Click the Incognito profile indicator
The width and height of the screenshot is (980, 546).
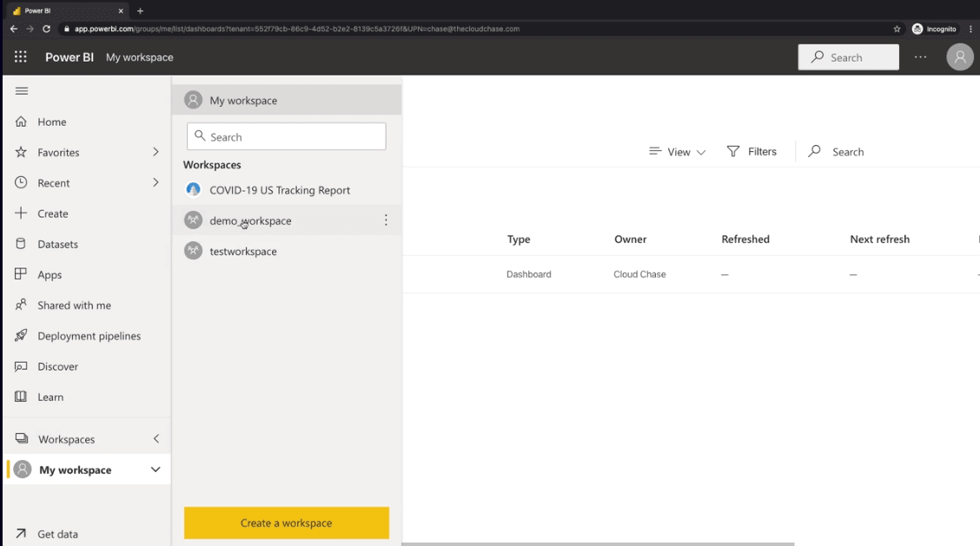point(934,29)
